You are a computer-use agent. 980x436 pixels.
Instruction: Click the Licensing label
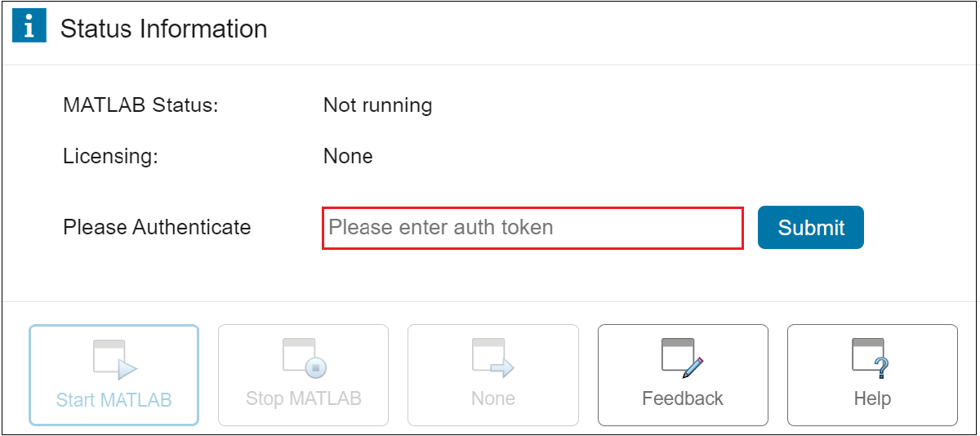click(x=110, y=156)
